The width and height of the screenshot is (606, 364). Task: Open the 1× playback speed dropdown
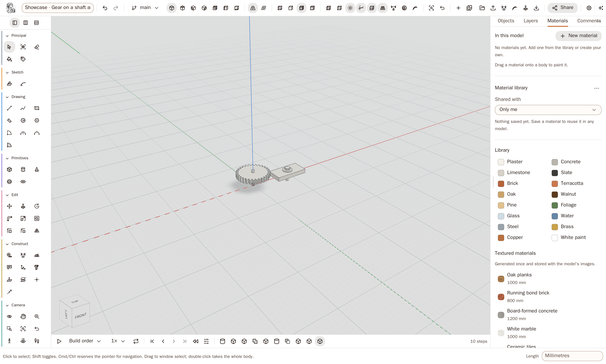click(118, 341)
